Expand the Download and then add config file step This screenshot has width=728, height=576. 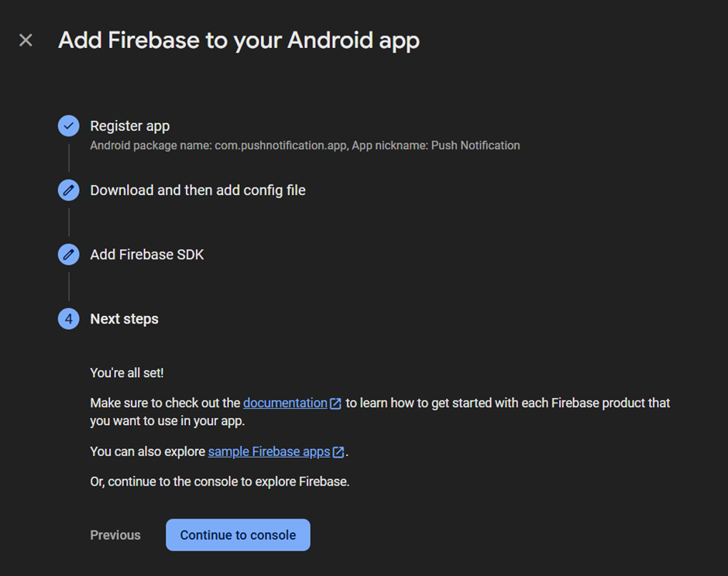click(x=197, y=190)
